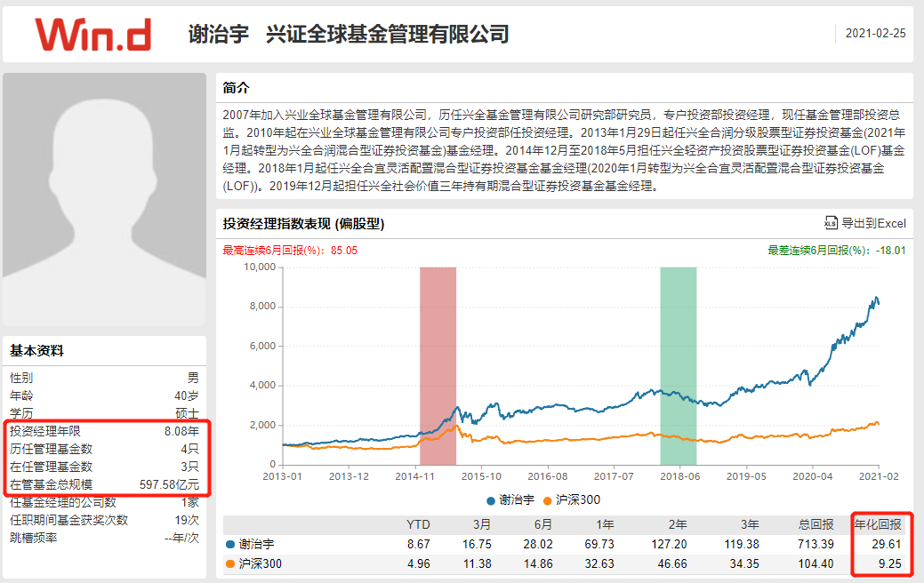Click the date 2021-02-25

point(876,34)
